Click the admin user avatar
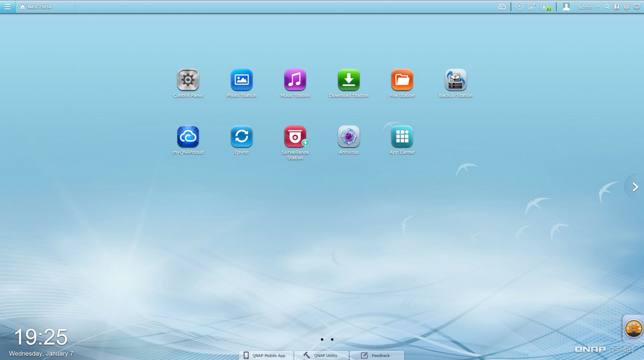The image size is (644, 360). 566,7
